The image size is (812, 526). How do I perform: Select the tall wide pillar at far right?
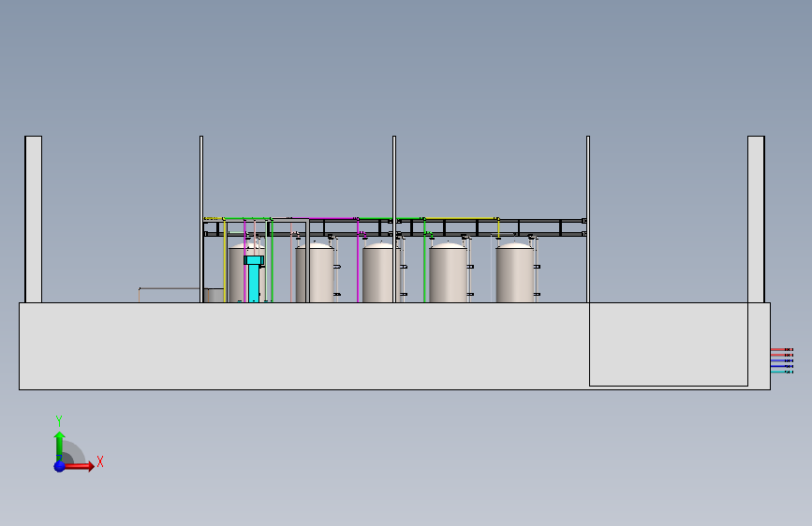click(756, 219)
